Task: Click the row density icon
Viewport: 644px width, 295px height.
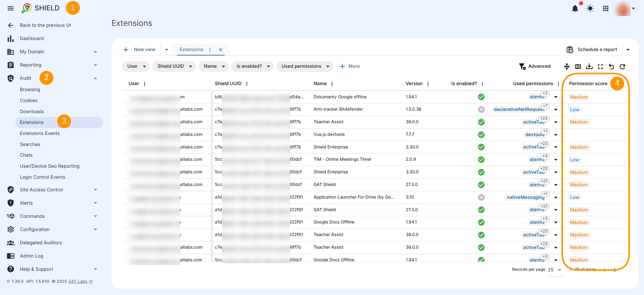Action: coord(567,67)
